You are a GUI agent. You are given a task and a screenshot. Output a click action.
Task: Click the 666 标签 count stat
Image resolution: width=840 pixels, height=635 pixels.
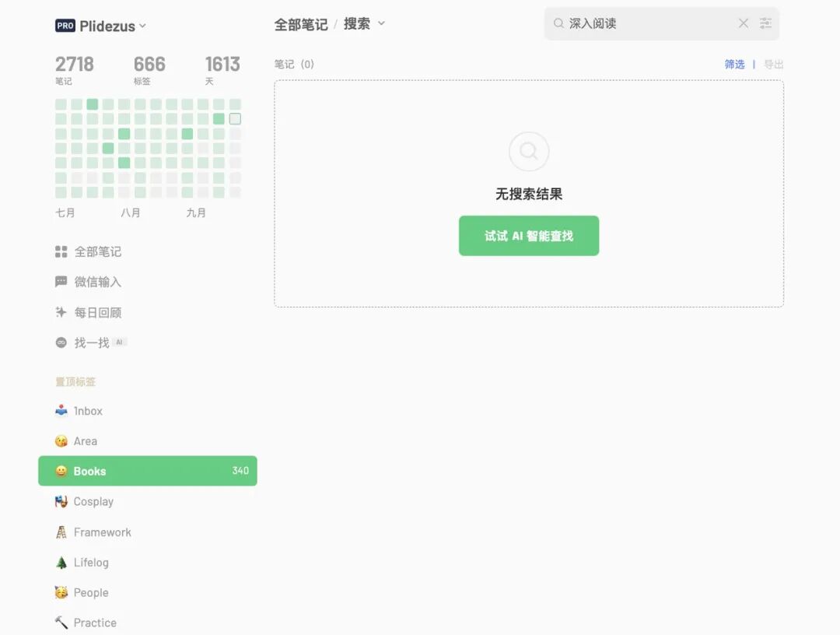tap(149, 70)
